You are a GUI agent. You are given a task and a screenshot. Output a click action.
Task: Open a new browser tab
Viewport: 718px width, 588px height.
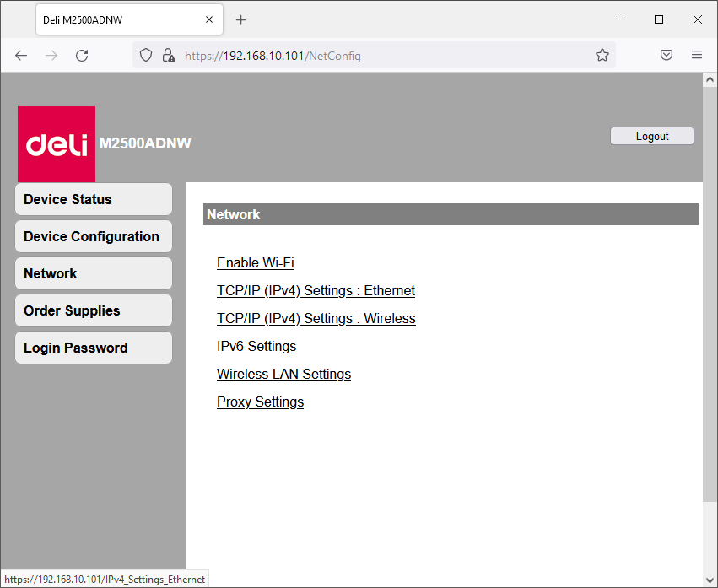241,19
